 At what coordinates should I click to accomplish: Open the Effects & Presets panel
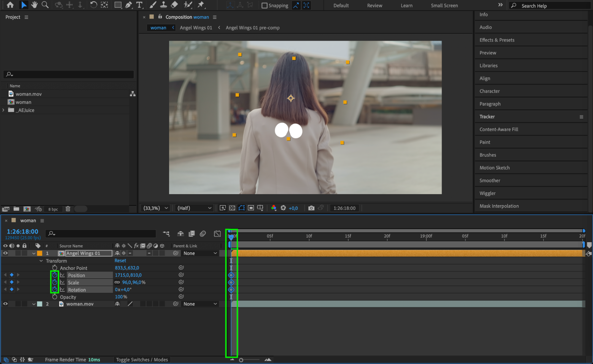pos(497,40)
